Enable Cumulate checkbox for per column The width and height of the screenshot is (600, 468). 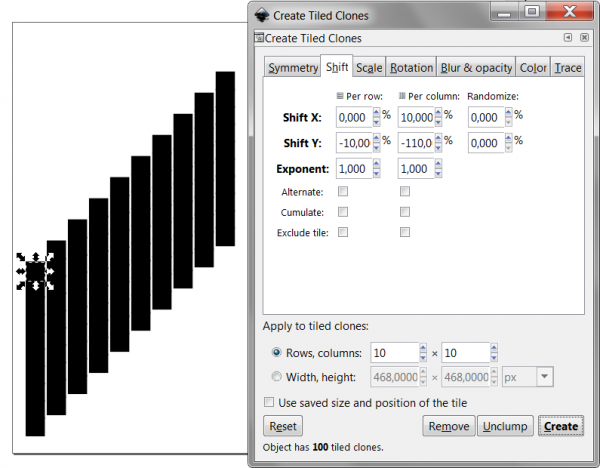pos(405,212)
